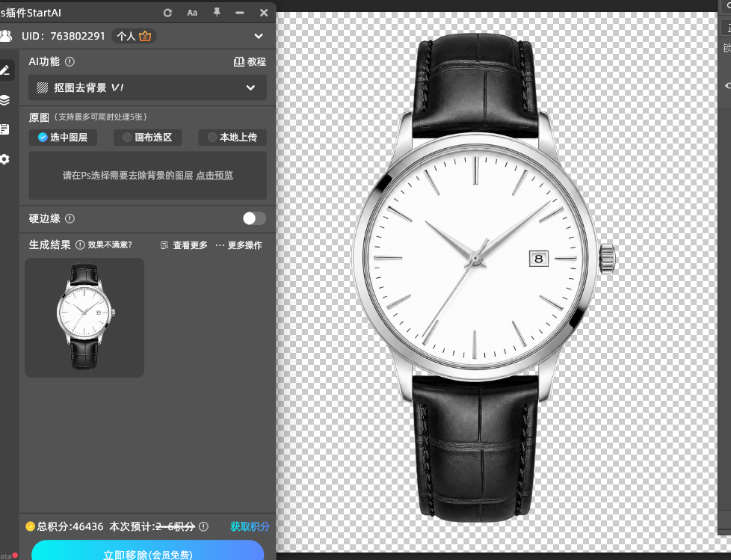
Task: Click 查看更多 to view more results
Action: 185,245
